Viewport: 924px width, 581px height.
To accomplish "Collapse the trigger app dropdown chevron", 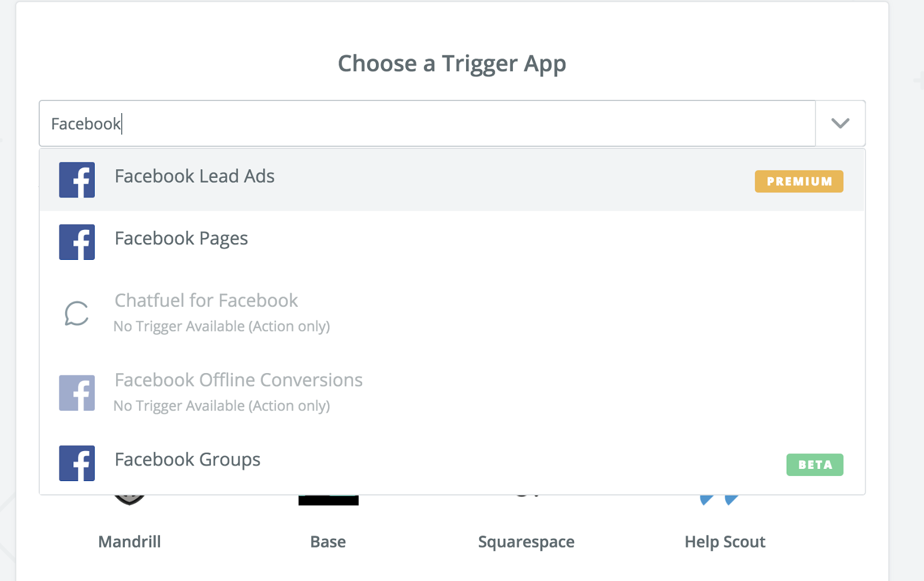I will 840,124.
